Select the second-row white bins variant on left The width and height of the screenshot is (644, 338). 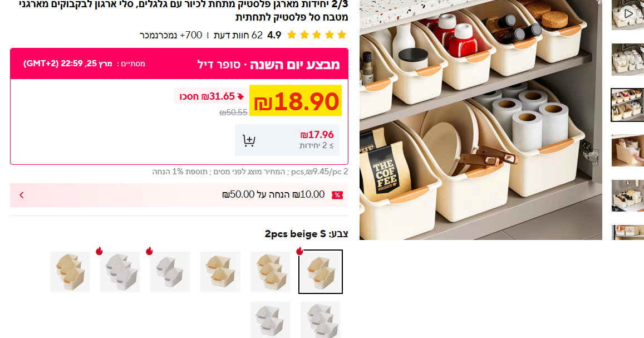click(x=271, y=320)
